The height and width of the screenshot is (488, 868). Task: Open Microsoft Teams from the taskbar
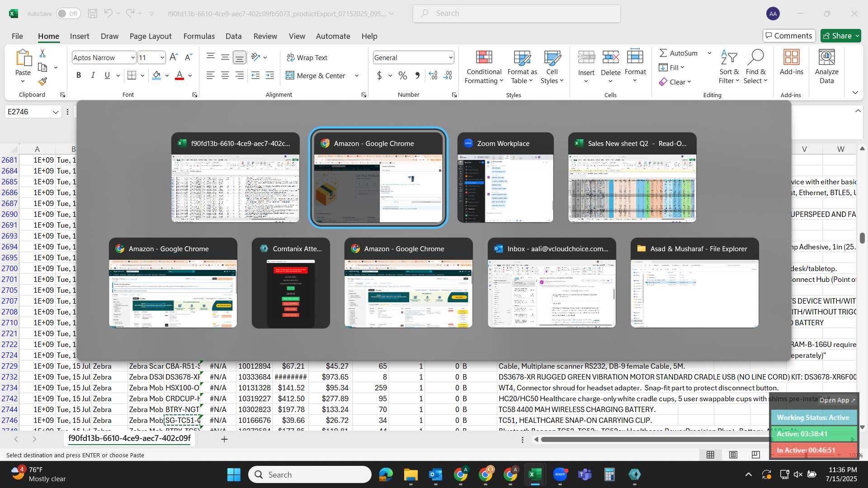click(585, 474)
